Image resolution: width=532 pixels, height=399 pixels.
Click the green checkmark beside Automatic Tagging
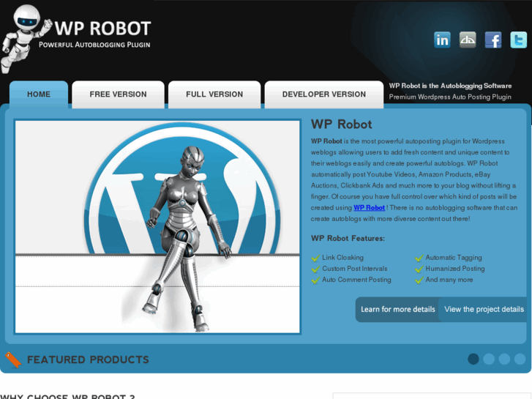pyautogui.click(x=419, y=258)
